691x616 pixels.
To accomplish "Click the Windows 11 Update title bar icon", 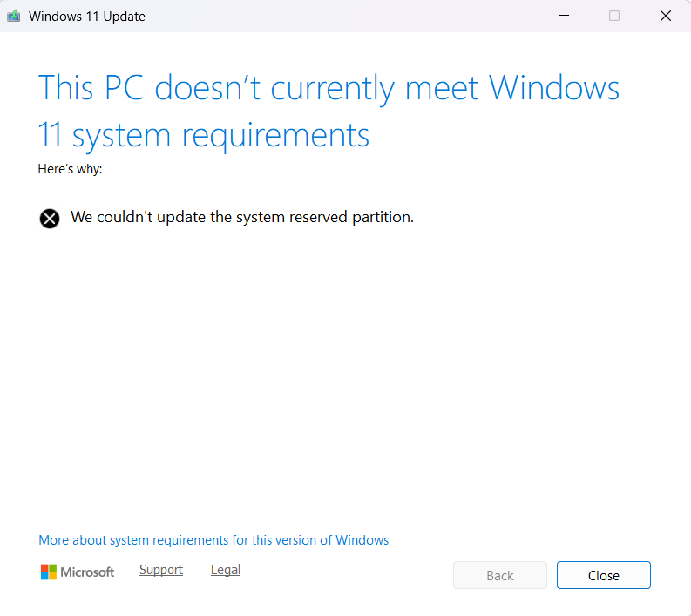I will coord(14,16).
